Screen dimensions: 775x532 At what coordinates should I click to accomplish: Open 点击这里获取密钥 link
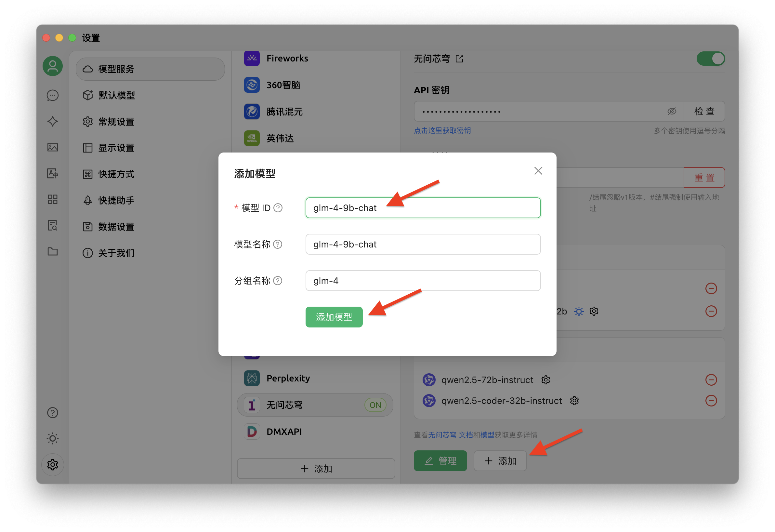442,131
